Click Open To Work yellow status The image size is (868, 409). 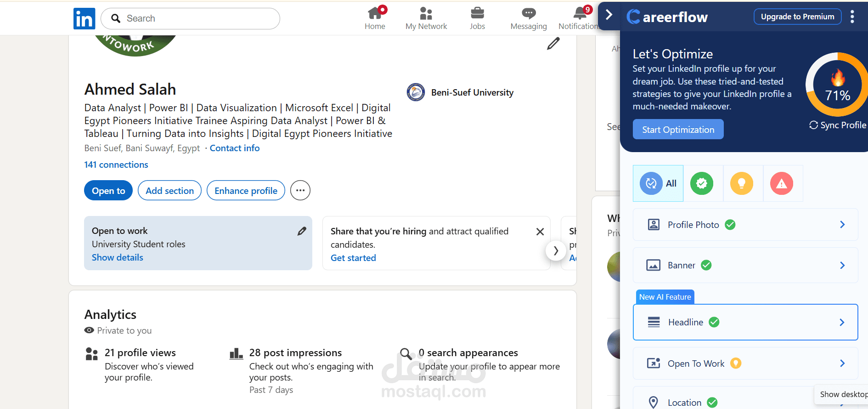pyautogui.click(x=736, y=363)
